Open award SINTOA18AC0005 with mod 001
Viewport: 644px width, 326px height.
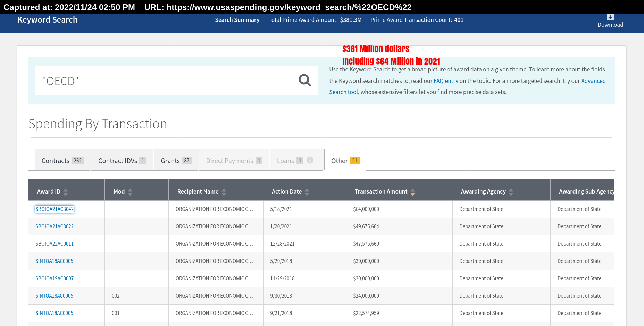54,313
